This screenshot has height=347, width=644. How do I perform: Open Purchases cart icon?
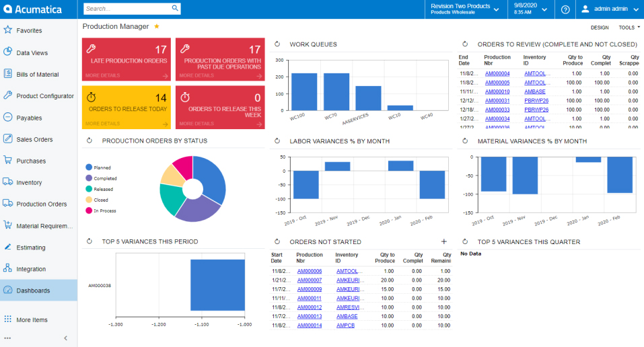[x=7, y=160]
